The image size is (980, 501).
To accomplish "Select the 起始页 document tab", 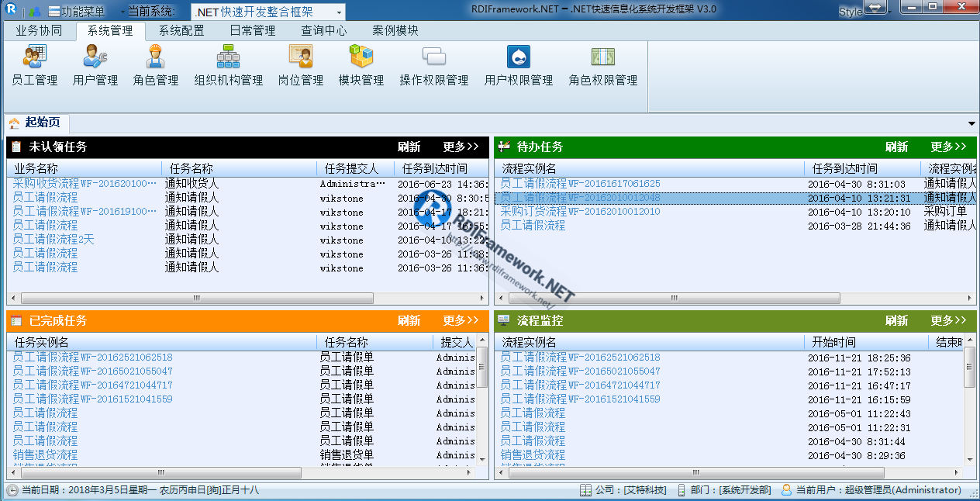I will 37,123.
